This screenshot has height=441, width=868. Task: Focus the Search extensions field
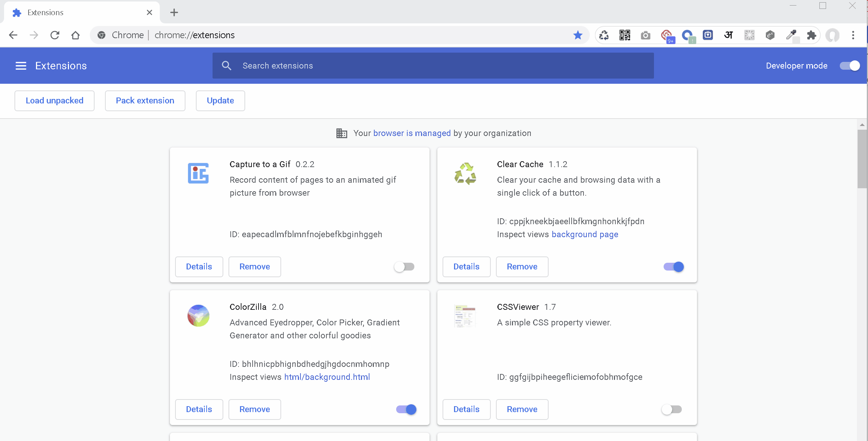(433, 66)
